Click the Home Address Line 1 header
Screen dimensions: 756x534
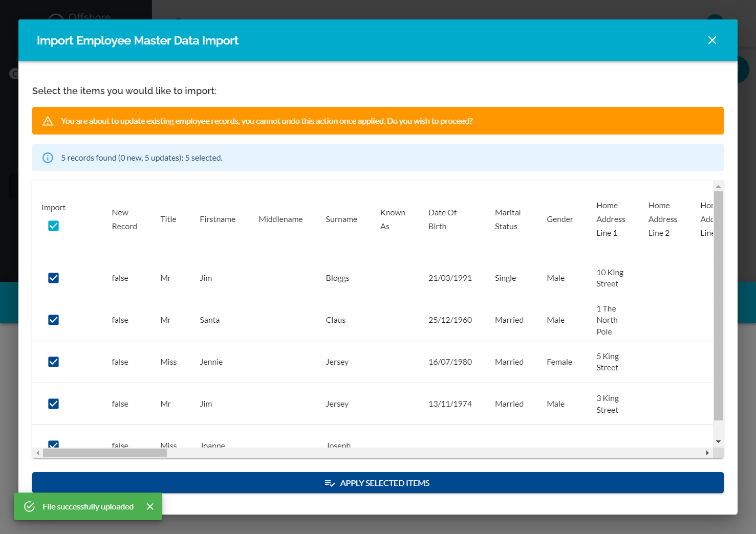[x=611, y=219]
